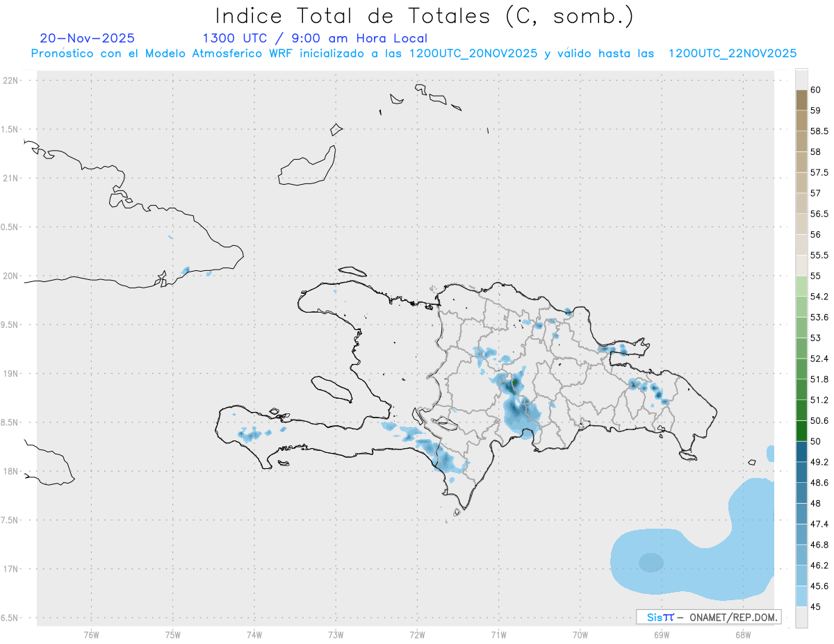This screenshot has width=834, height=644.
Task: Click the lightest blue swatch between 45 and 45.6
Action: click(801, 596)
